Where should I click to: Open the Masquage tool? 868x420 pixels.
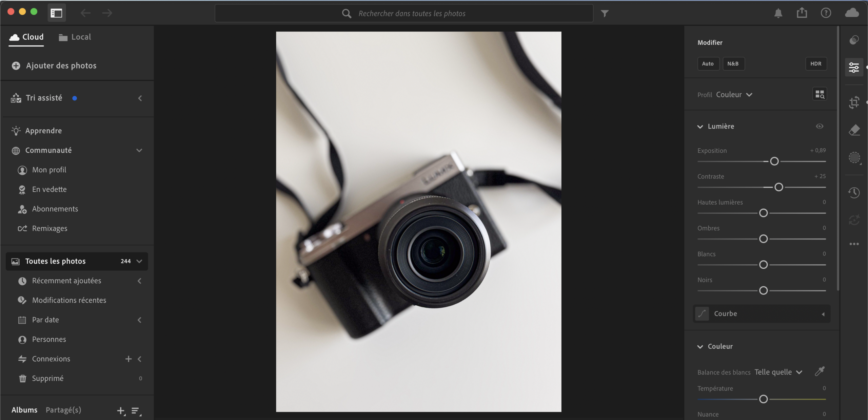[x=854, y=157]
